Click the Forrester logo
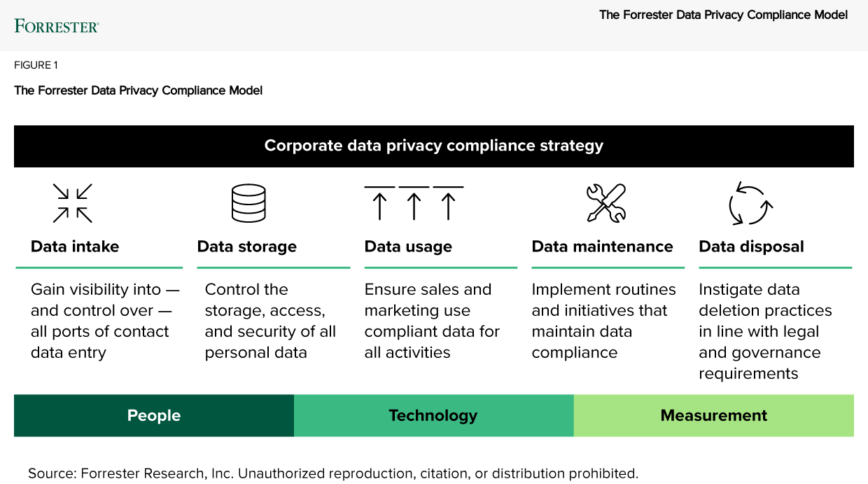This screenshot has height=484, width=868. pos(57,27)
